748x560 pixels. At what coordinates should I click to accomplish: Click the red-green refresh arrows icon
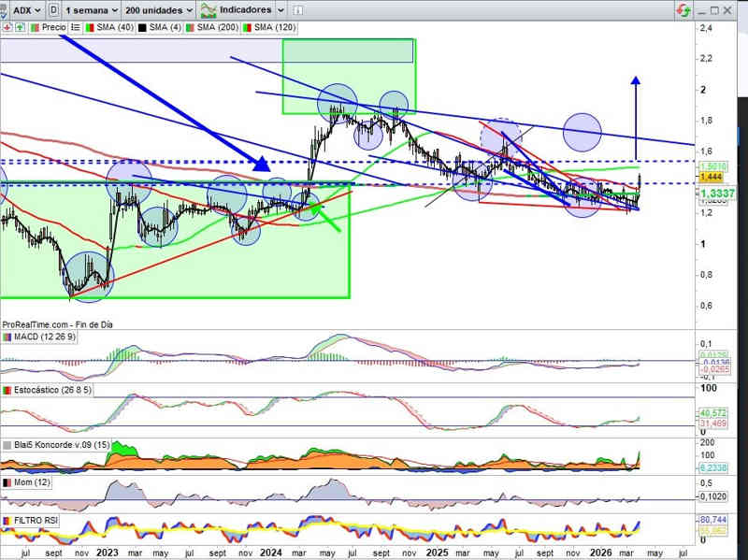[685, 10]
